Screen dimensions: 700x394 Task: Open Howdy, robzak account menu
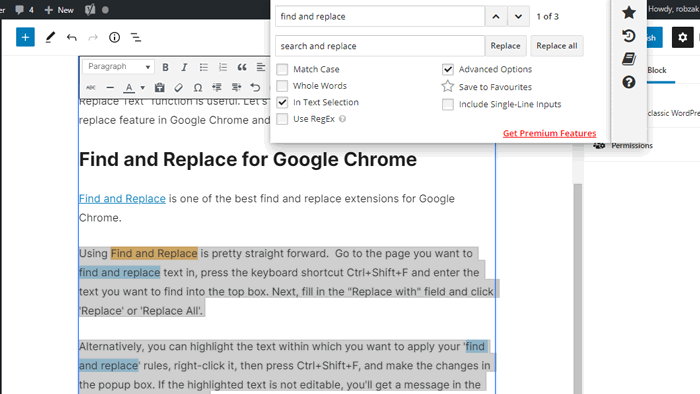[x=674, y=9]
